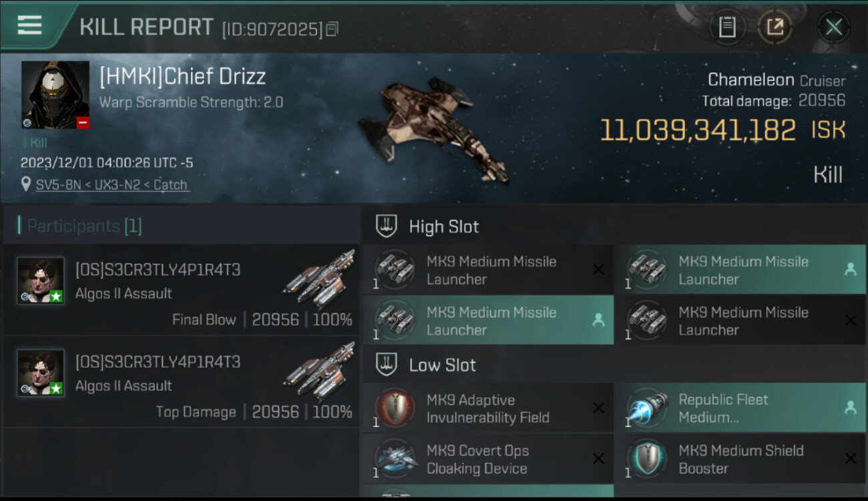Collapse the Low Slot section
The height and width of the screenshot is (501, 868).
(x=614, y=365)
